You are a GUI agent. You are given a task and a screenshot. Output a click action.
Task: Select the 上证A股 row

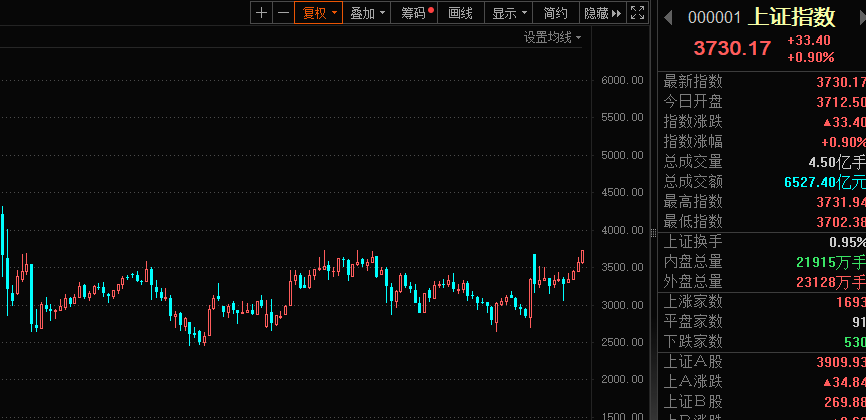coord(762,361)
